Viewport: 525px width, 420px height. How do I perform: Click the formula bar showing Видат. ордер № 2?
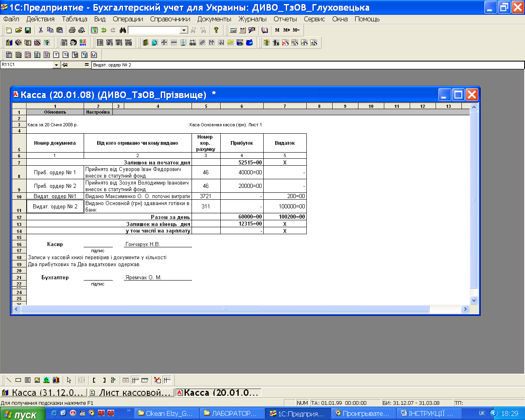[x=308, y=65]
